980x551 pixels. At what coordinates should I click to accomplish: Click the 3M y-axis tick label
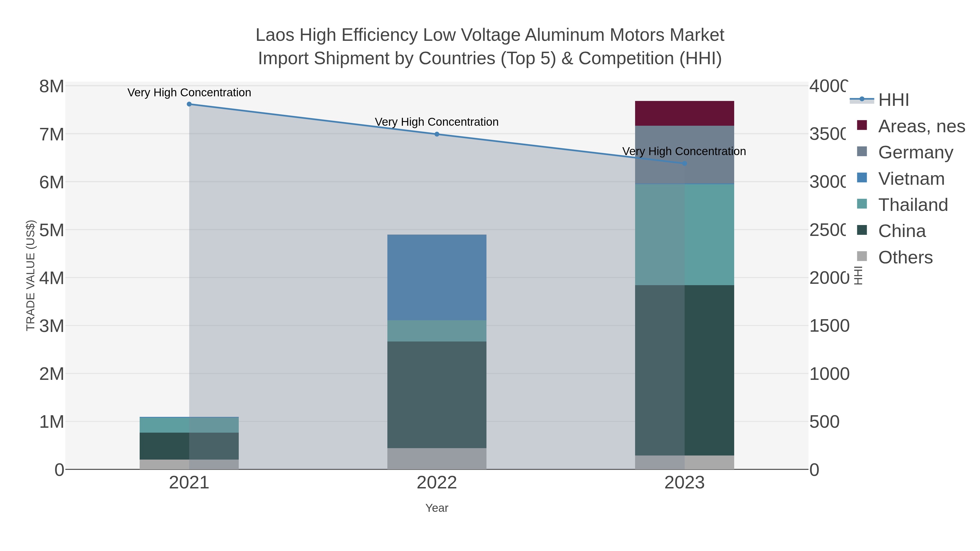[x=52, y=326]
